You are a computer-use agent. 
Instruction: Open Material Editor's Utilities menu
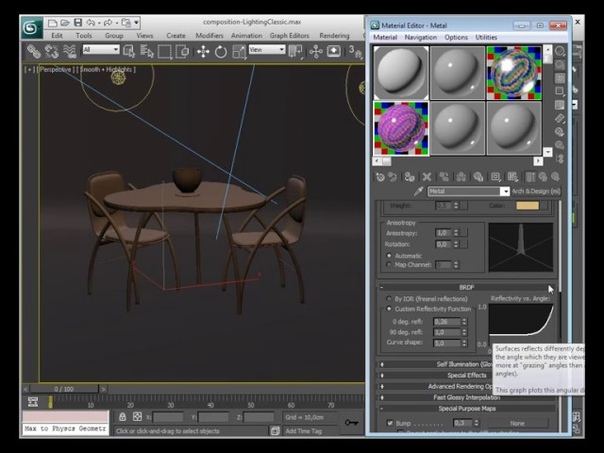pos(486,37)
